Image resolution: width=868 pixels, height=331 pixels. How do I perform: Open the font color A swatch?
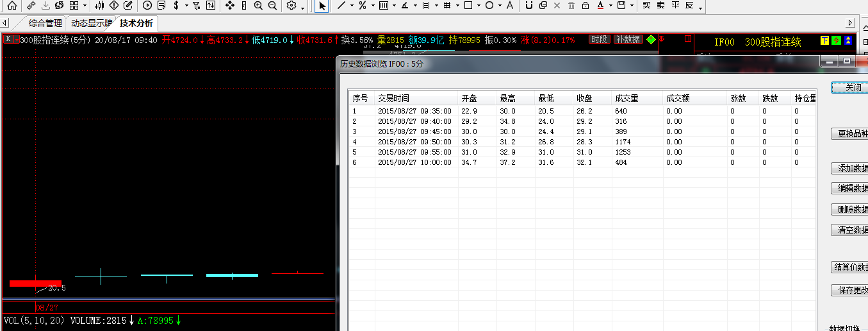(x=600, y=6)
